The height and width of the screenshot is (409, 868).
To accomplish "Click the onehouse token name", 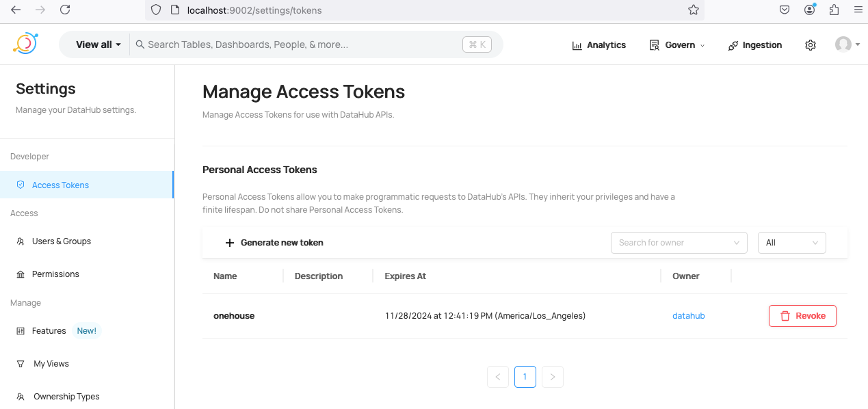I will click(x=234, y=316).
